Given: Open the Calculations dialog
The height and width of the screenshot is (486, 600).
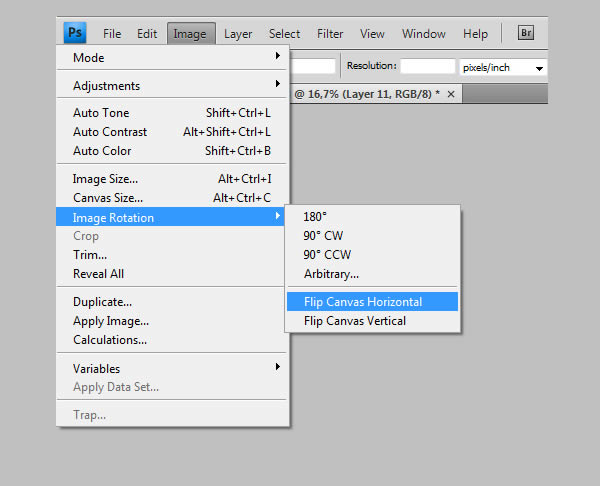Looking at the screenshot, I should click(171, 340).
